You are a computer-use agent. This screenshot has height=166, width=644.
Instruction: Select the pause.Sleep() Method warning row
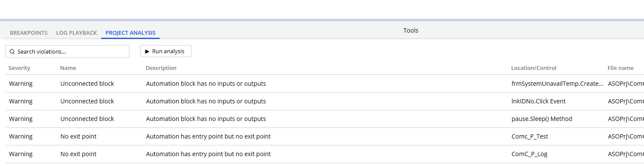click(325, 119)
